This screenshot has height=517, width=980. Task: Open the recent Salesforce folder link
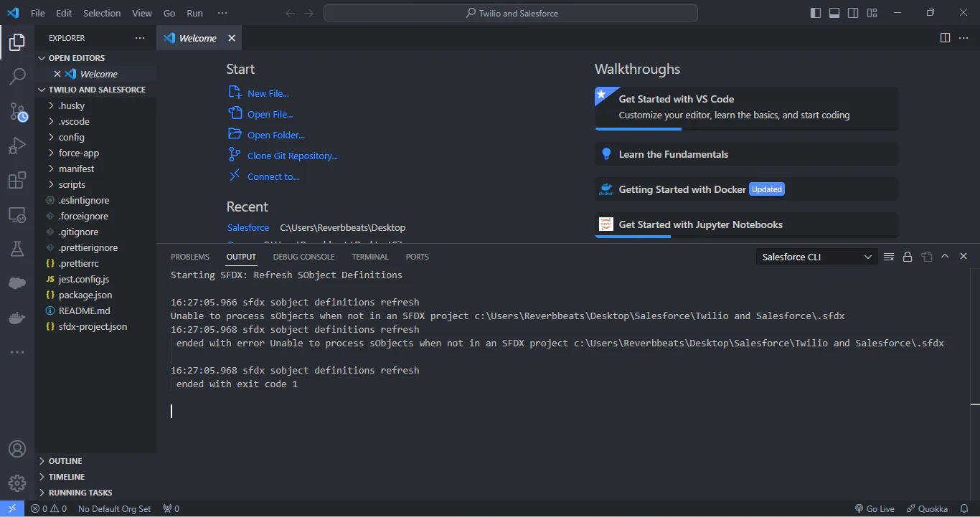(248, 227)
